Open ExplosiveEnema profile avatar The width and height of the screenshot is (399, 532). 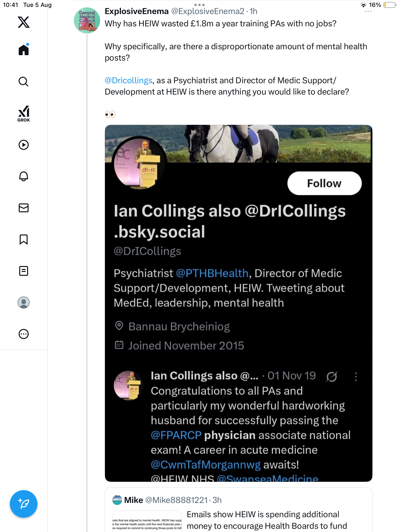(x=87, y=20)
